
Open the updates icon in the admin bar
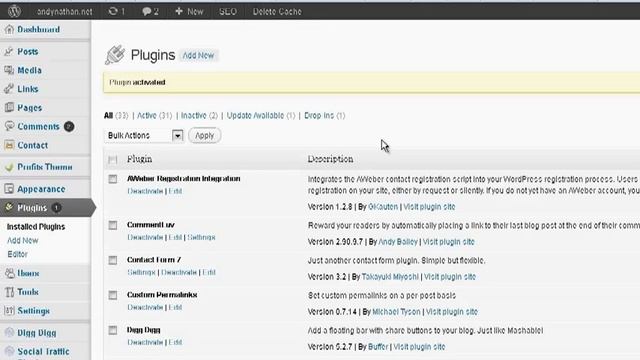[x=113, y=11]
